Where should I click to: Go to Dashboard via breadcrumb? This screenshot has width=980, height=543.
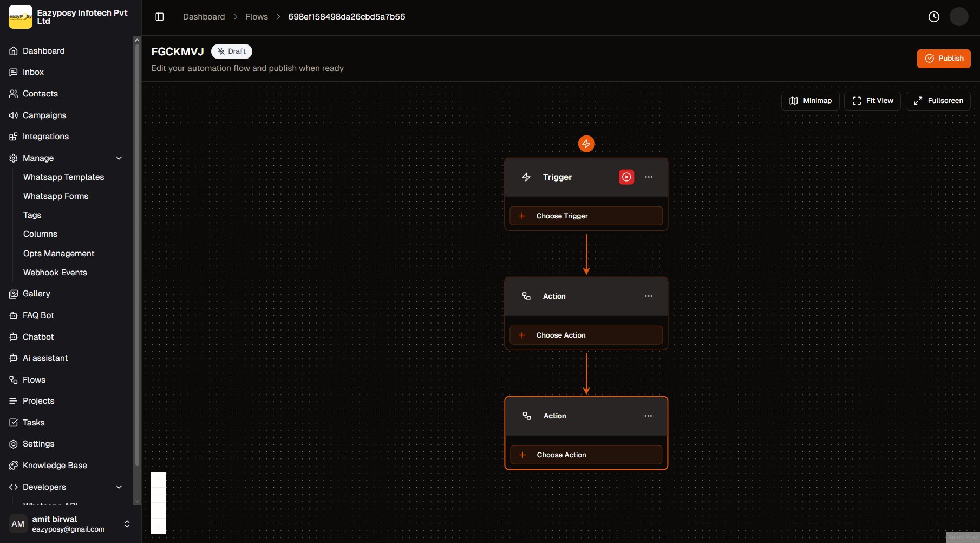click(204, 16)
